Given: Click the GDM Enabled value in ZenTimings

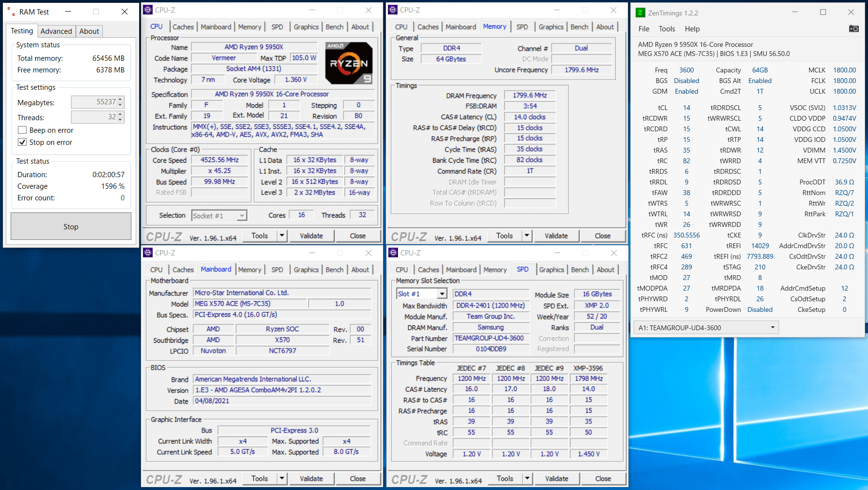Looking at the screenshot, I should 686,91.
